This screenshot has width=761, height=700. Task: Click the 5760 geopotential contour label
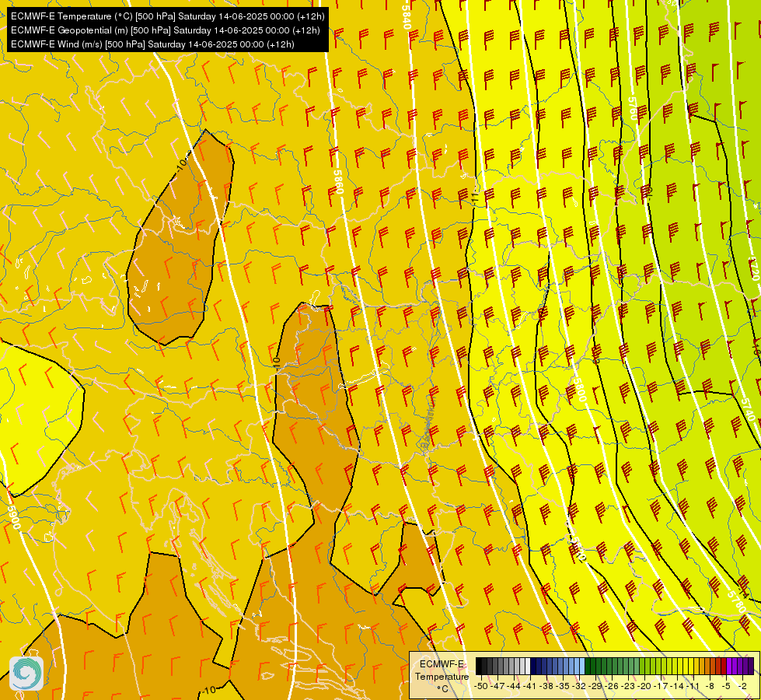(632, 109)
